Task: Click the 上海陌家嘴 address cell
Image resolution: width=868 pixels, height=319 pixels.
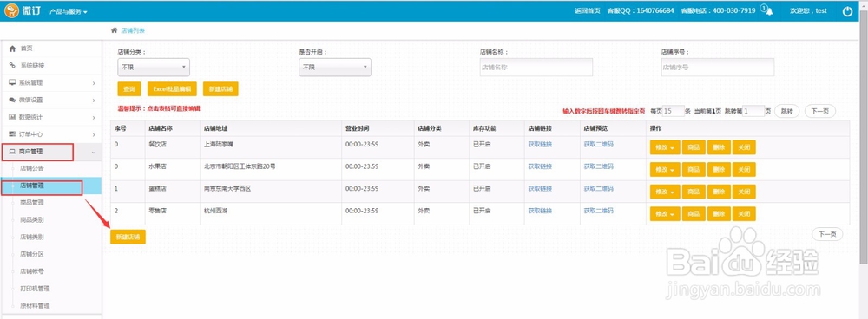Action: click(x=271, y=147)
